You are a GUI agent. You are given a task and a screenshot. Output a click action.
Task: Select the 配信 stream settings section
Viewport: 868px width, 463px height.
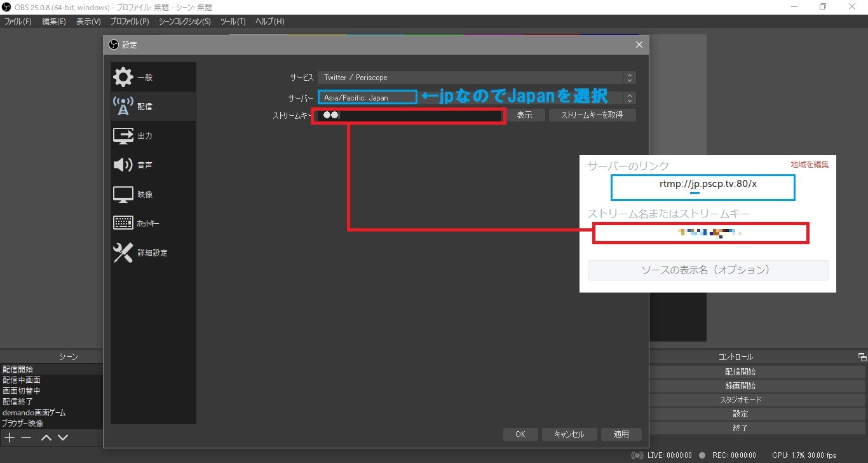[x=153, y=106]
